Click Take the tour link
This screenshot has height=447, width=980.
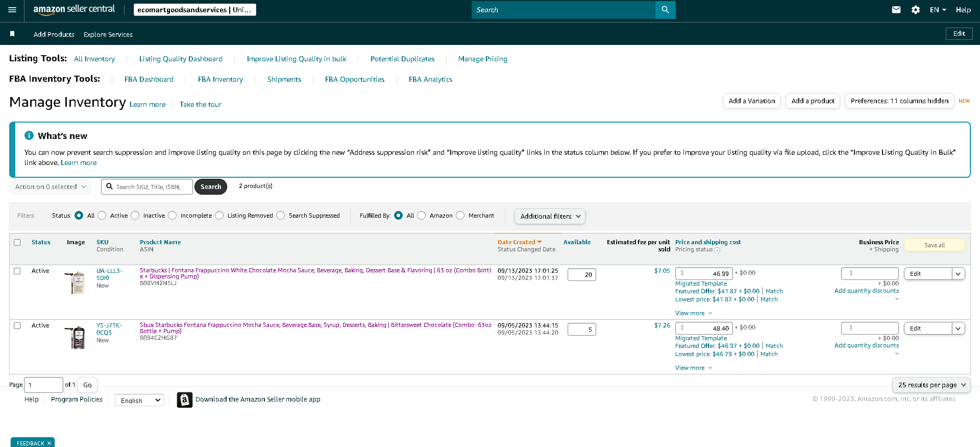point(201,105)
